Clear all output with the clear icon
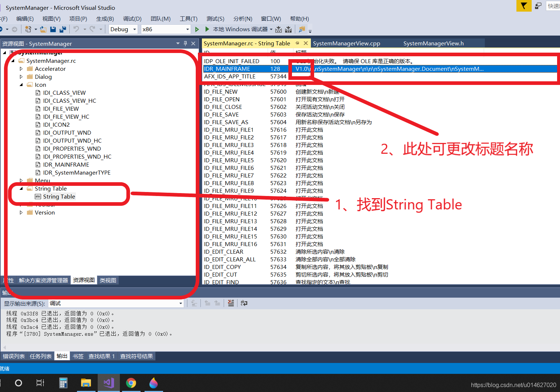 pos(231,303)
